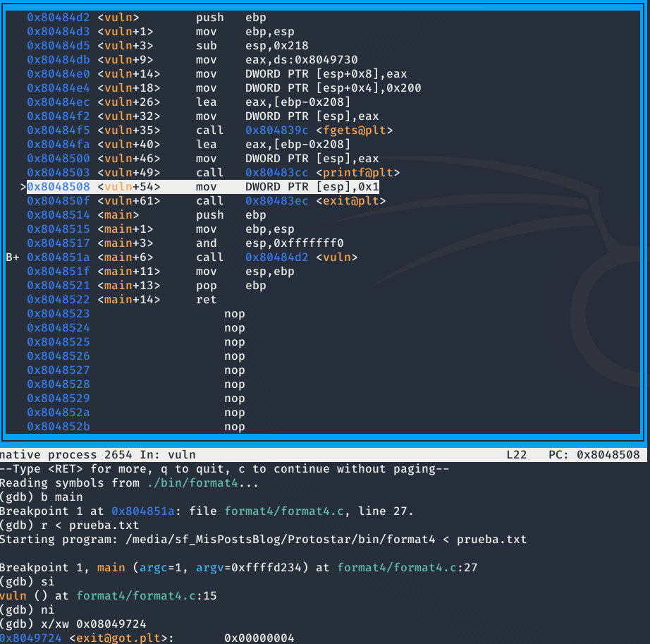Click the 0x804839c fgets@plt call target
650x644 pixels.
(x=319, y=130)
